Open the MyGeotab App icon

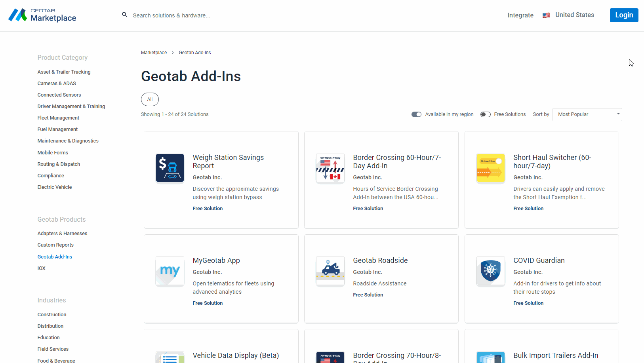click(x=170, y=271)
